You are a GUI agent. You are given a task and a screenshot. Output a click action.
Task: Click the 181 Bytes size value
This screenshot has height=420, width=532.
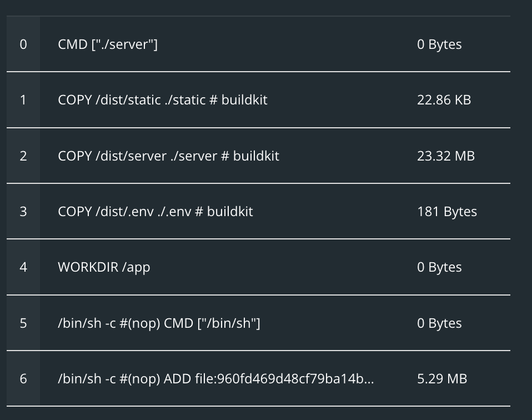(446, 212)
